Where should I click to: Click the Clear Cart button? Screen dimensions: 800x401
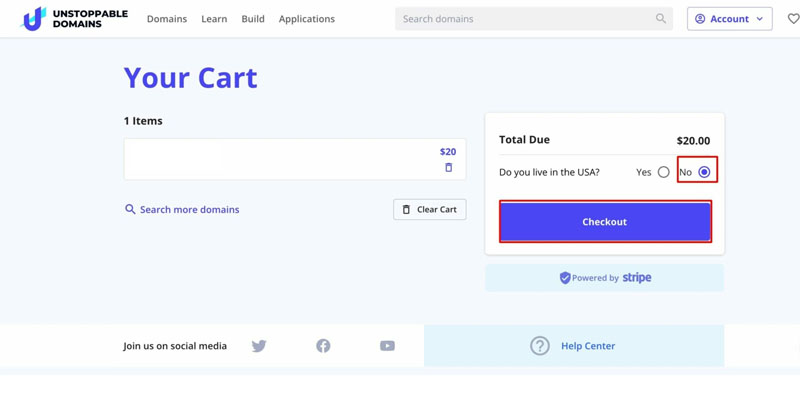430,210
